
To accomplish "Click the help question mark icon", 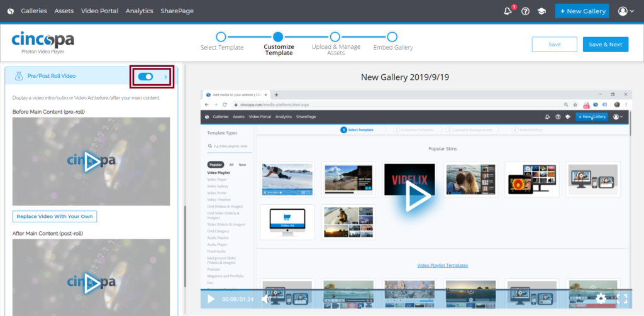I will 525,11.
